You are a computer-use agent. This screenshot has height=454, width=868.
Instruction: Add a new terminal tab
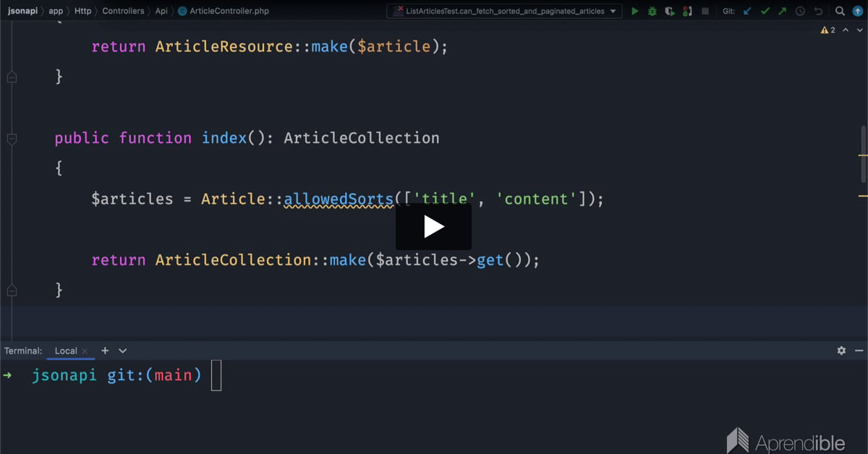[x=105, y=351]
